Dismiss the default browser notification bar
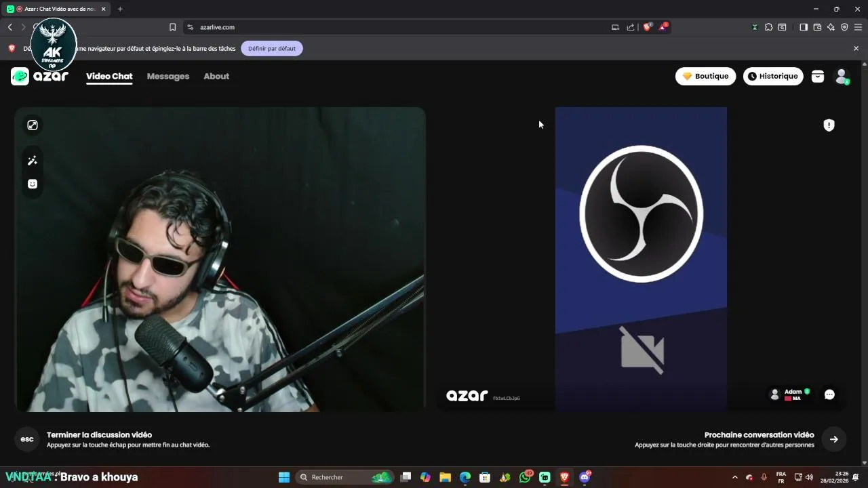868x488 pixels. pyautogui.click(x=856, y=48)
